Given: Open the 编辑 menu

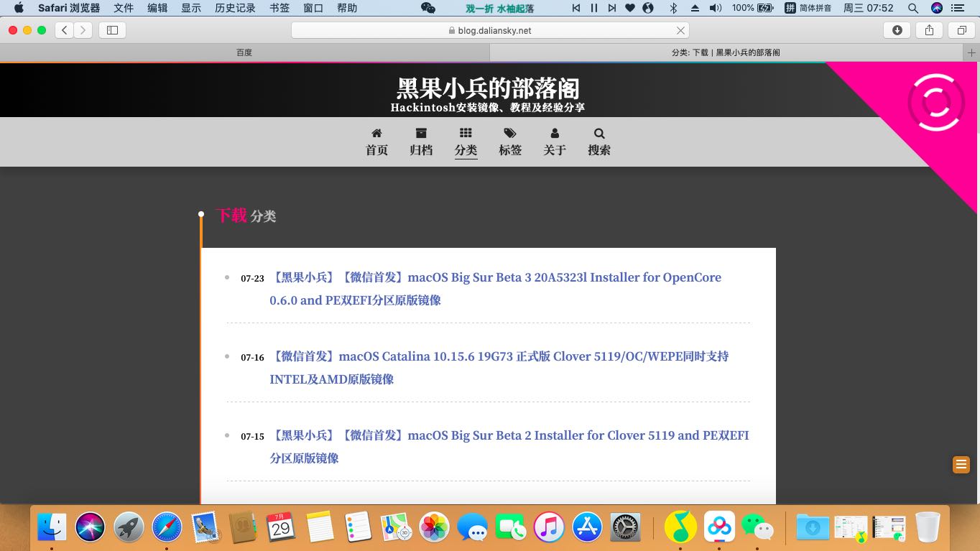Looking at the screenshot, I should click(157, 8).
